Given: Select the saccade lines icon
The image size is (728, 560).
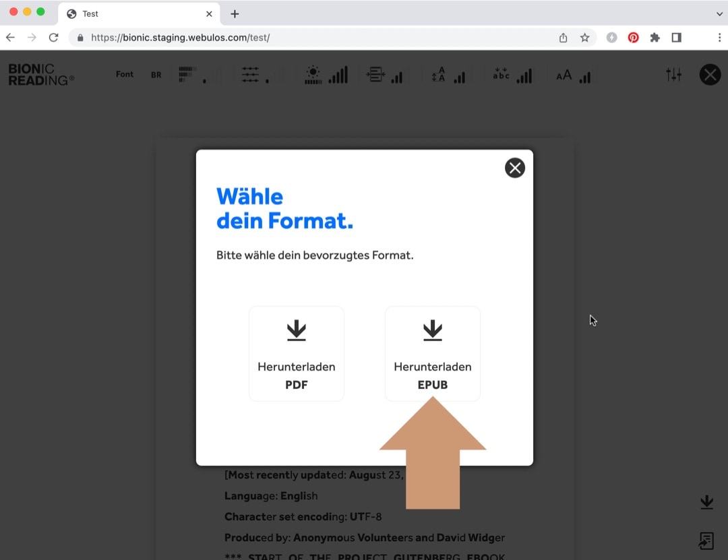Looking at the screenshot, I should (250, 75).
